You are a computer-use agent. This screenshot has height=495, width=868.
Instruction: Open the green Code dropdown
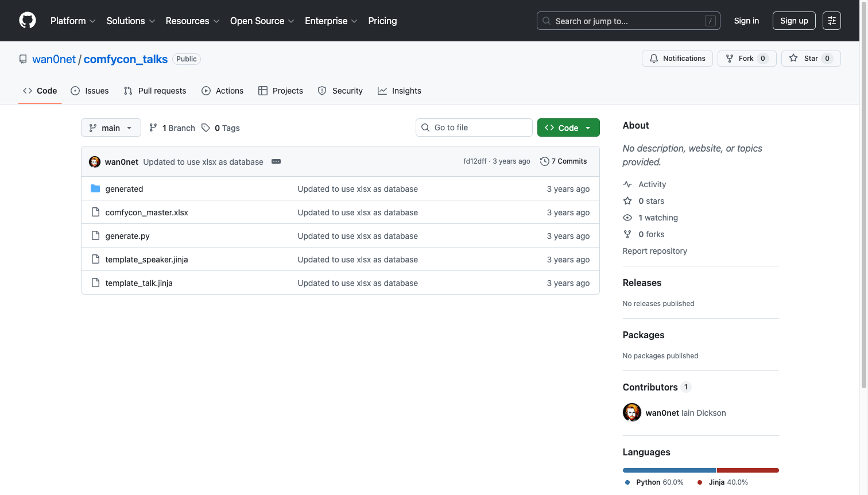click(568, 127)
